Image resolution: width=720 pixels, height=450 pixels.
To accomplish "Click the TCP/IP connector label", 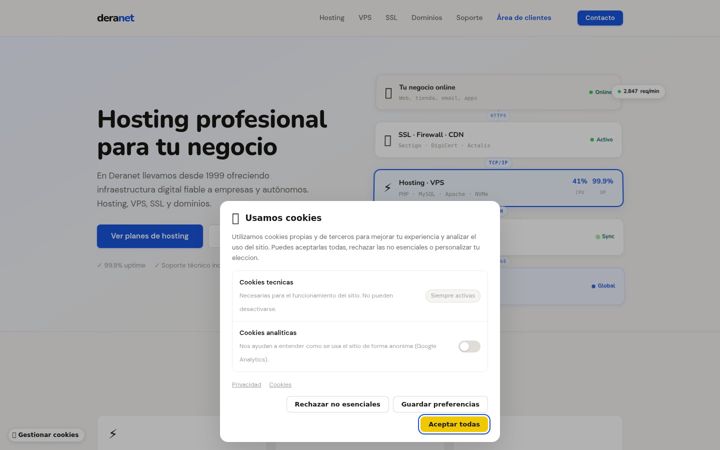I will coord(498,163).
